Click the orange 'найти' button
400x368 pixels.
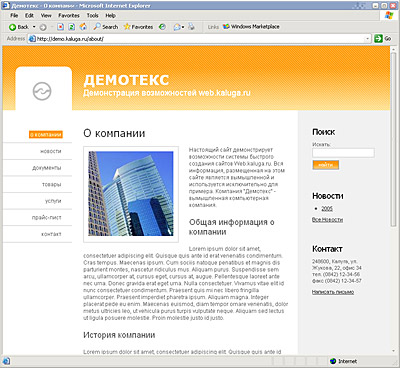coord(326,165)
